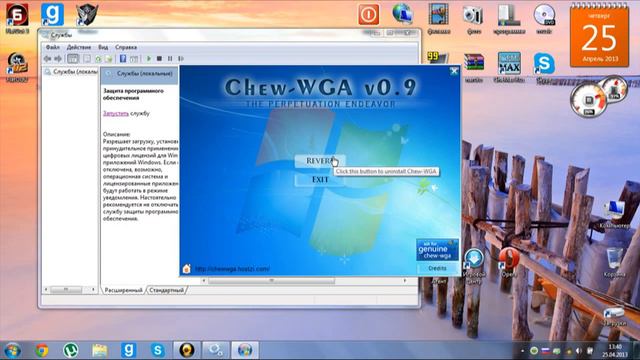Click the blue help icon in Services toolbar

point(123,59)
